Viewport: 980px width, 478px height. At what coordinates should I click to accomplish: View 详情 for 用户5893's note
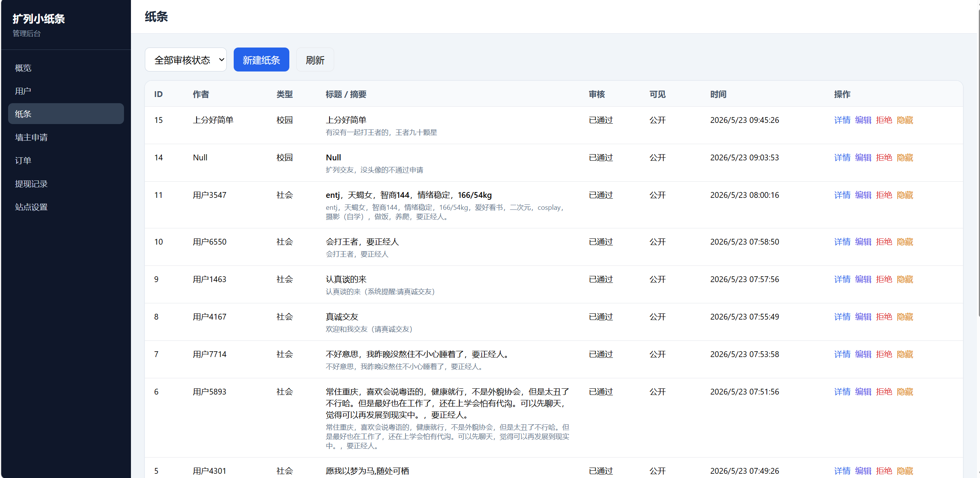(842, 392)
